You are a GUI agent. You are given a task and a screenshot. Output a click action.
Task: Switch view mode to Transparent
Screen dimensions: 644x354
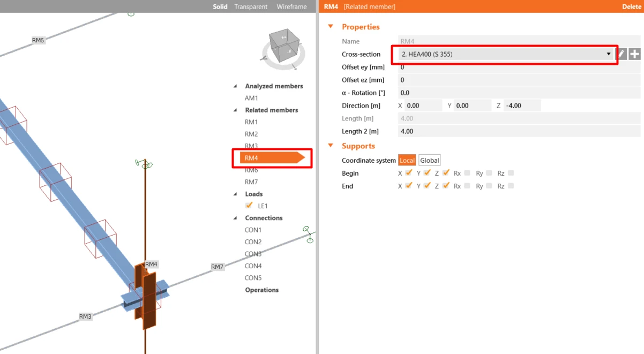(251, 6)
